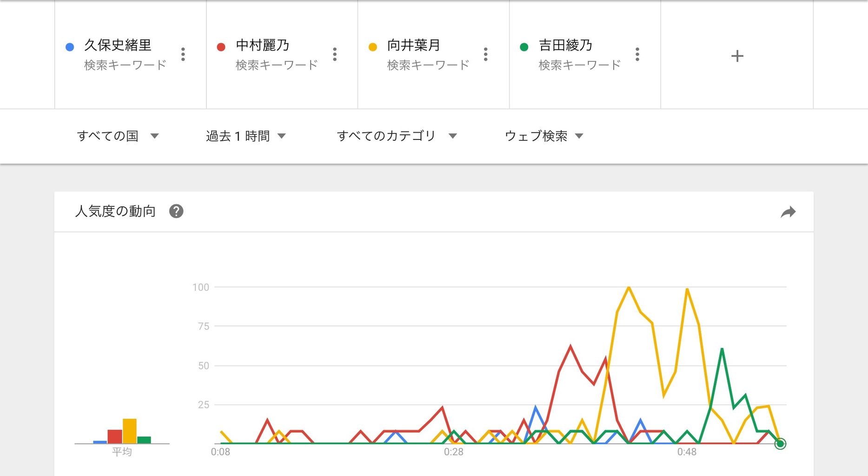Viewport: 868px width, 476px height.
Task: Click the 0:48 time axis label
Action: pyautogui.click(x=687, y=452)
